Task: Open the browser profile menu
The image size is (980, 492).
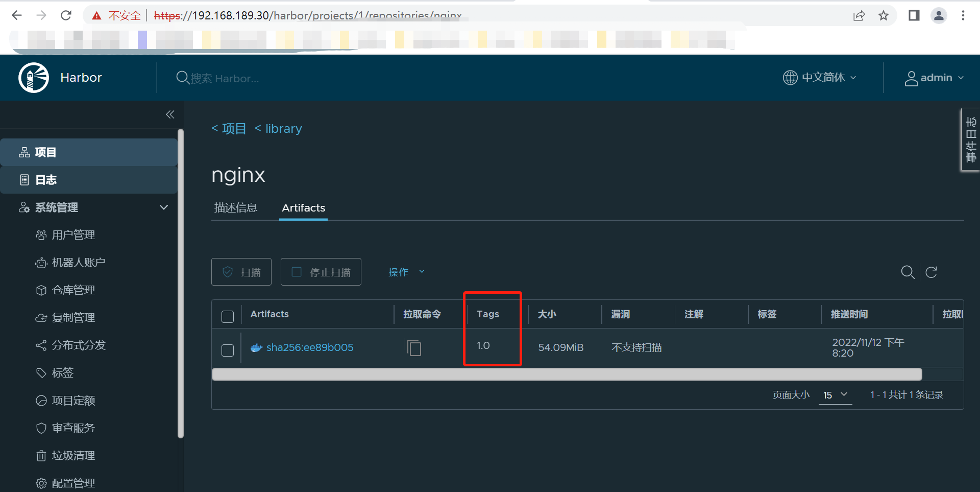Action: 939,16
